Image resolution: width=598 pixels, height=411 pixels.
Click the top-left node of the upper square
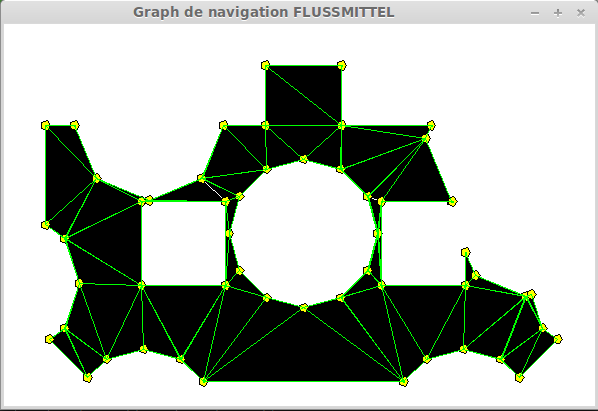pyautogui.click(x=265, y=65)
